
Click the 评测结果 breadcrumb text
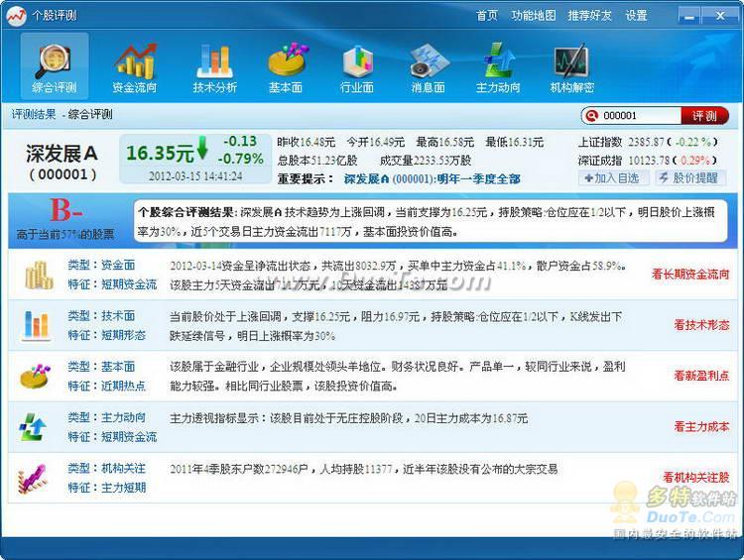33,114
